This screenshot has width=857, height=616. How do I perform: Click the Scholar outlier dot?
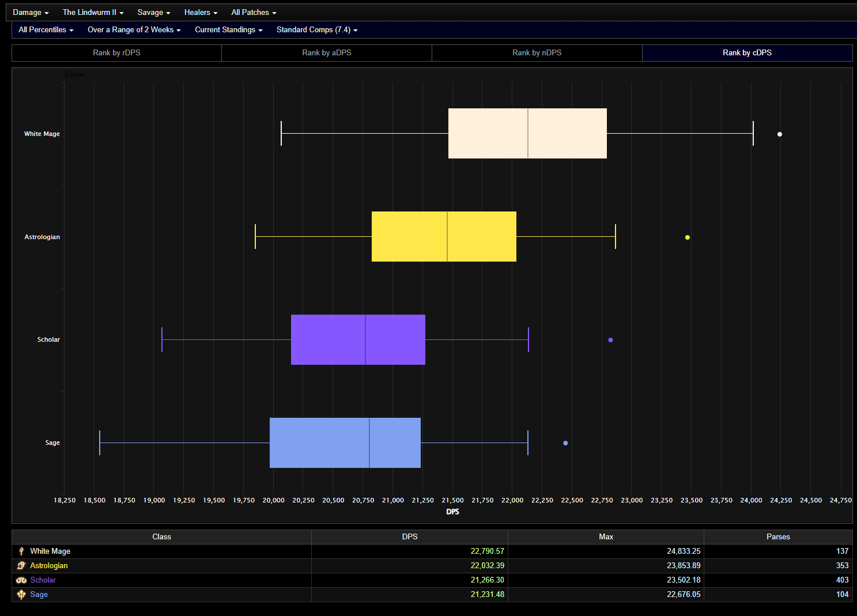[x=610, y=340]
